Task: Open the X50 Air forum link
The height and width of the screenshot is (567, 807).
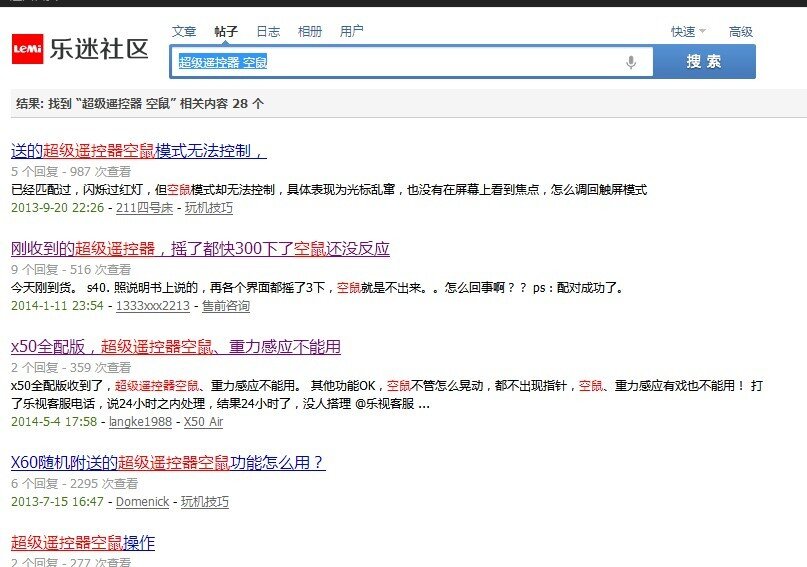Action: click(203, 422)
